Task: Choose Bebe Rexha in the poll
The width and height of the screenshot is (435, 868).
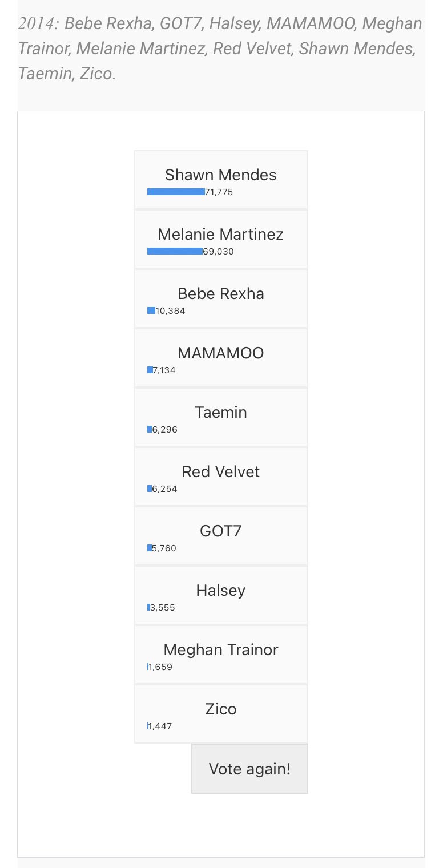Action: click(221, 298)
